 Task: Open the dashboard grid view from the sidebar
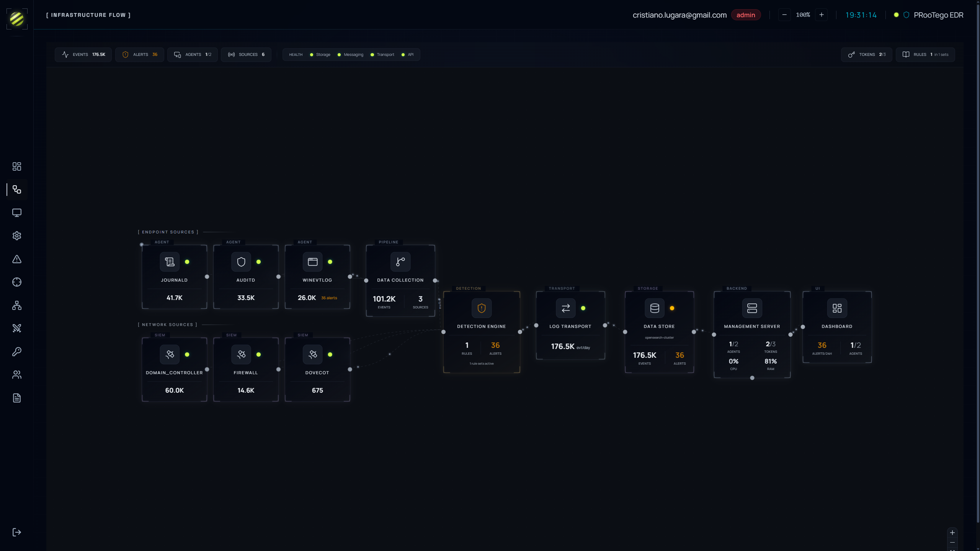click(x=17, y=166)
